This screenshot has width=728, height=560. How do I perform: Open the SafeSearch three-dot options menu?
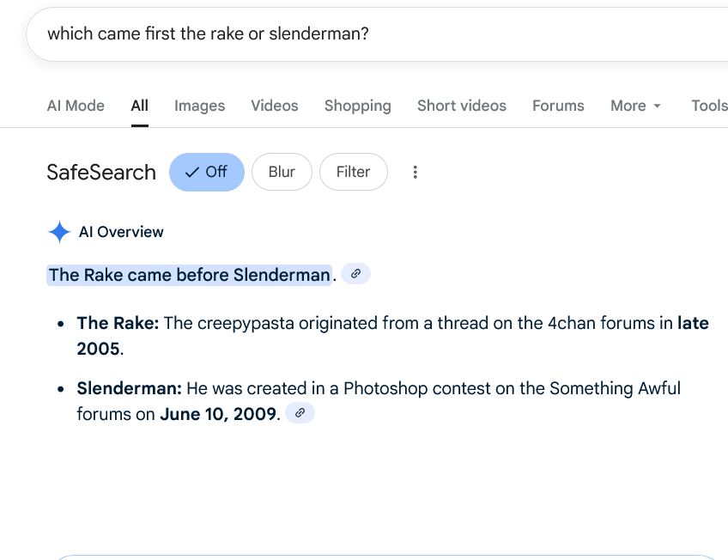pos(415,172)
